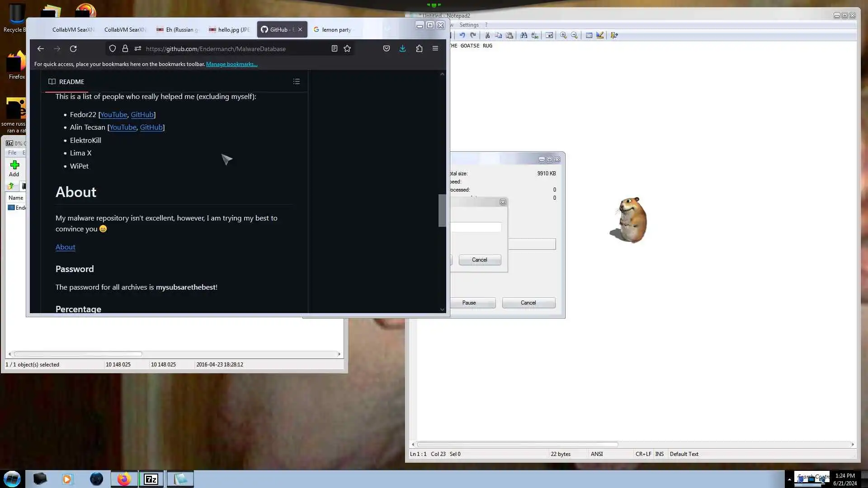Viewport: 868px width, 488px height.
Task: Click the Manage bookmarks link
Action: tap(231, 64)
